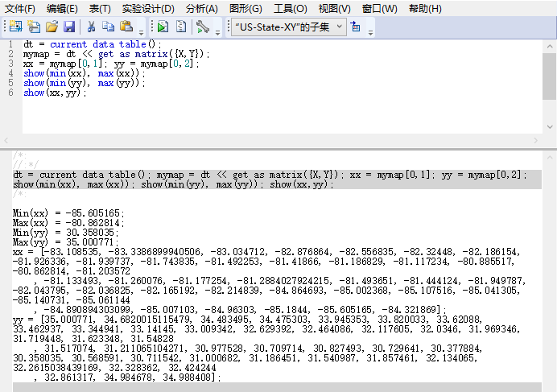Open the 帮助(H) menu
Viewport: 557px width, 392px height.
425,8
